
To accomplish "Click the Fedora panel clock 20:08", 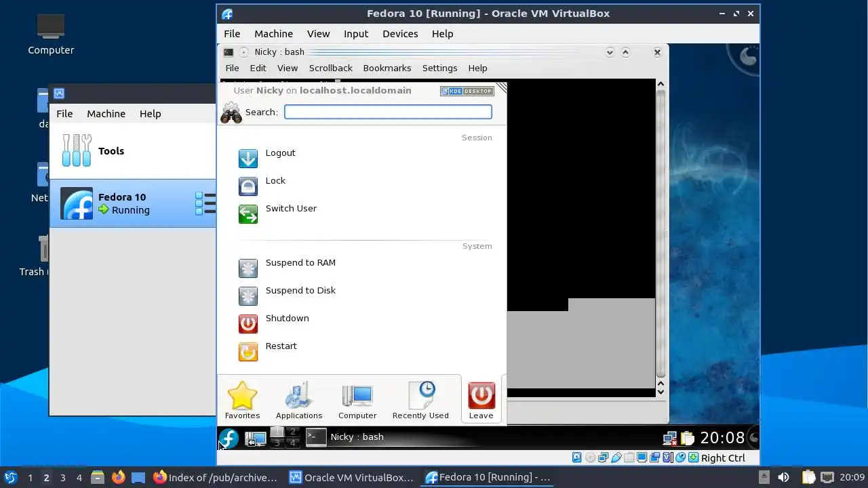I will (722, 438).
